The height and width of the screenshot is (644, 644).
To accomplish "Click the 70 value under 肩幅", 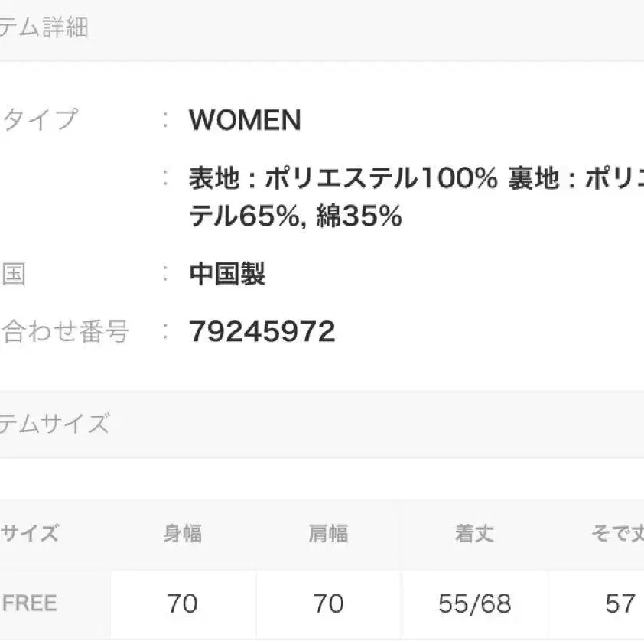I will coord(328,604).
